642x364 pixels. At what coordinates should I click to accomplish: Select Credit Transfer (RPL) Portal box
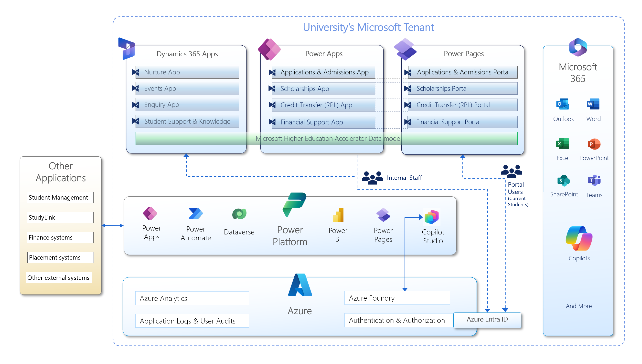pyautogui.click(x=462, y=105)
